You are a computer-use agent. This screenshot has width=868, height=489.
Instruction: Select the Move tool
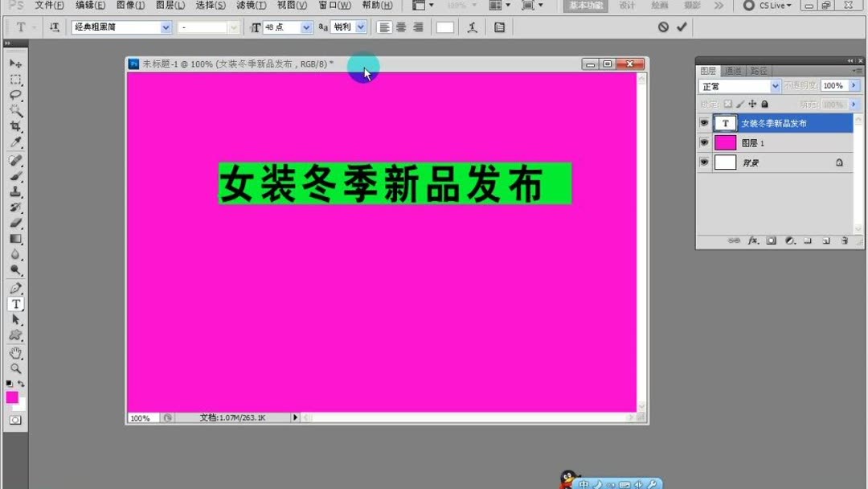coord(15,63)
